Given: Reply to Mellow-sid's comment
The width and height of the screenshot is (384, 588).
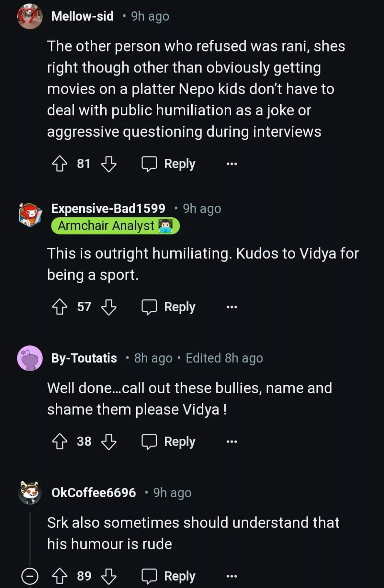Looking at the screenshot, I should pos(169,164).
